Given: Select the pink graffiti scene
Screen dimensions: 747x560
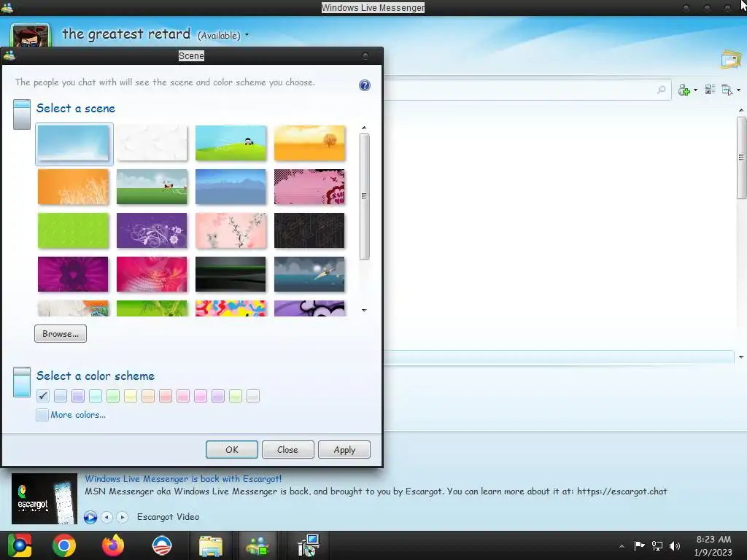Looking at the screenshot, I should click(309, 187).
